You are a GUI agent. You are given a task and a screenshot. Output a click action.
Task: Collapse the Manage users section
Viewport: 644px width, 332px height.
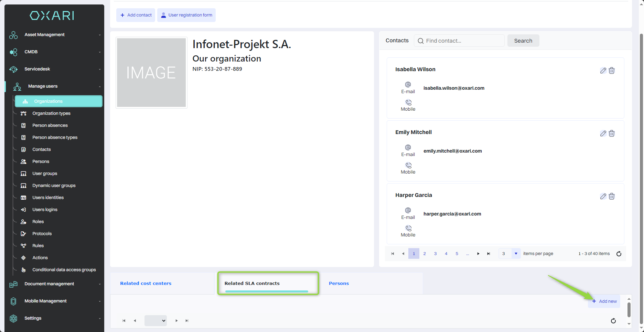(54, 86)
